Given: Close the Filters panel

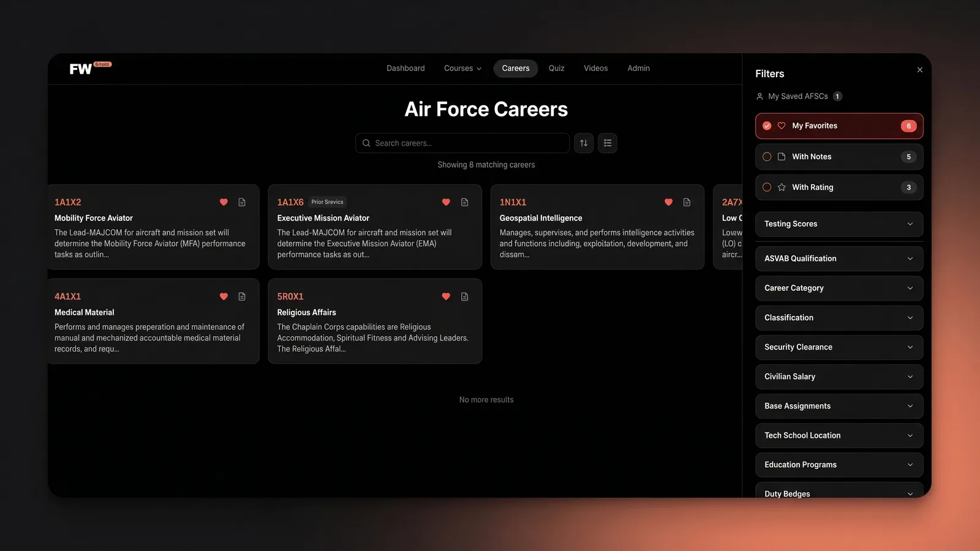Looking at the screenshot, I should click(x=919, y=70).
